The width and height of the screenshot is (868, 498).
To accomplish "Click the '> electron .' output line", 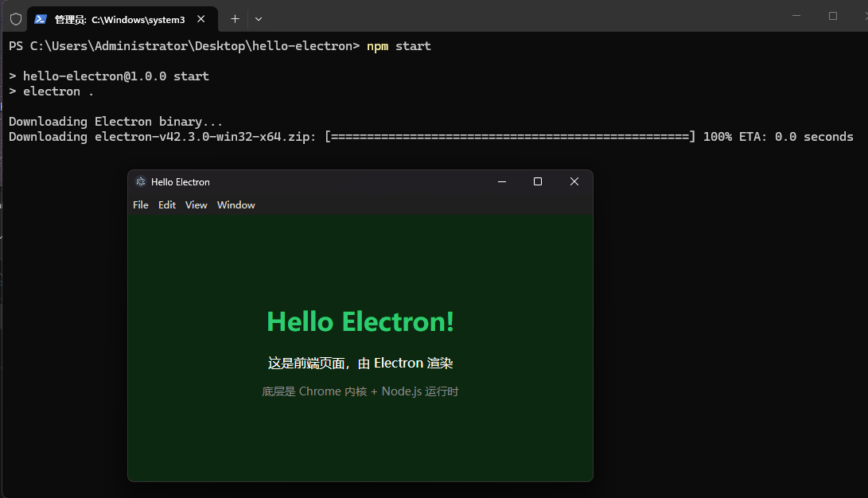I will click(x=51, y=91).
